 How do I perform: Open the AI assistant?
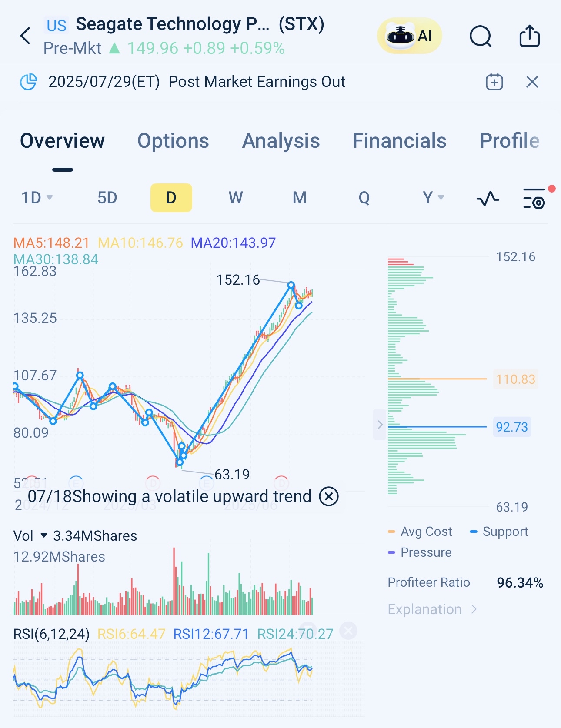click(409, 36)
